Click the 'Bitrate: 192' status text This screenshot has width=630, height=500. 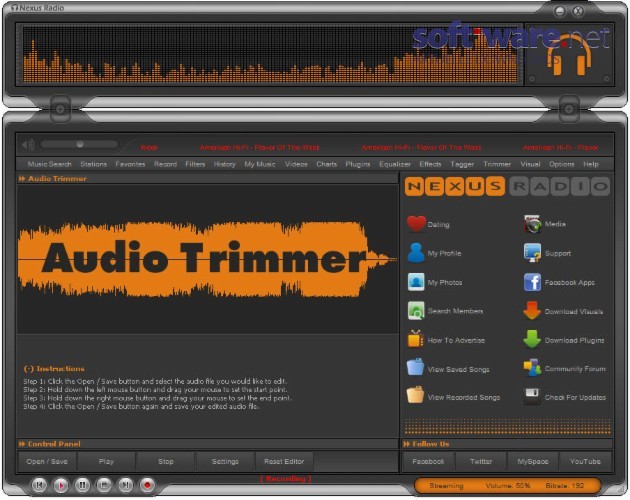[x=565, y=486]
